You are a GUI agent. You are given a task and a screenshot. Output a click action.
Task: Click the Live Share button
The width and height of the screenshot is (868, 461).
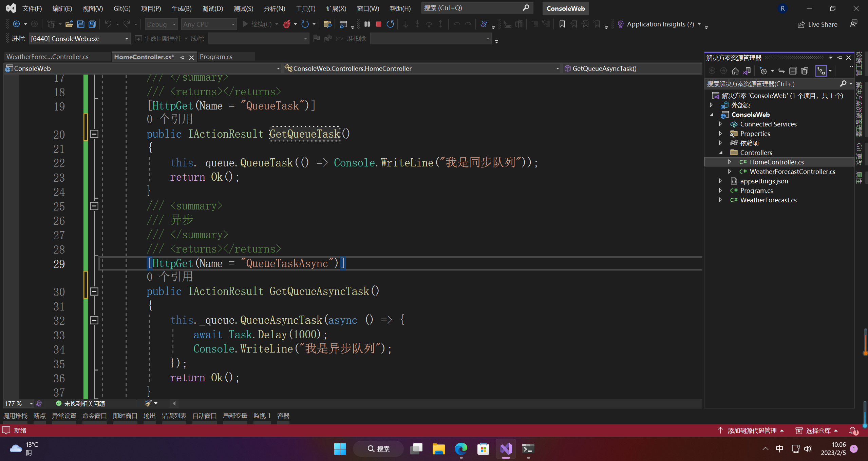pyautogui.click(x=817, y=24)
